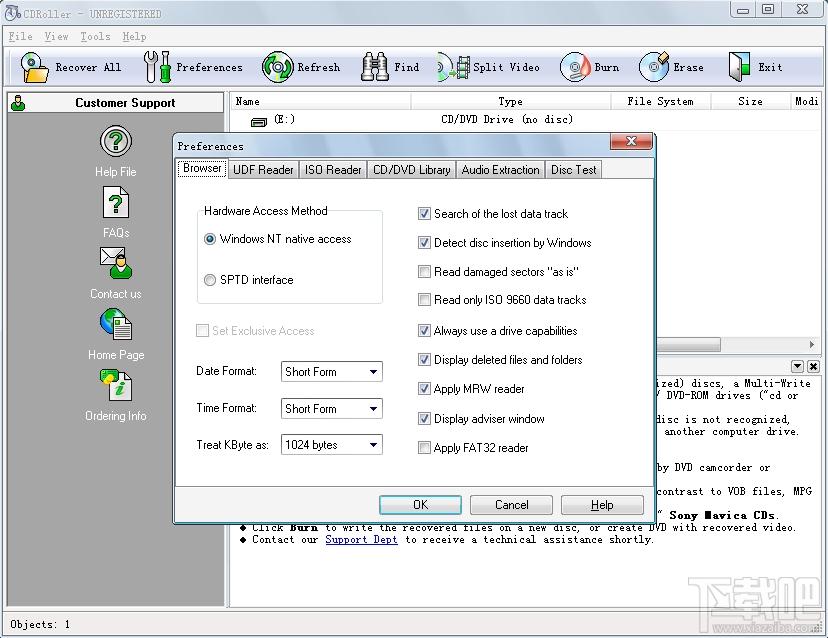
Task: Click the Erase disc icon
Action: pyautogui.click(x=654, y=67)
